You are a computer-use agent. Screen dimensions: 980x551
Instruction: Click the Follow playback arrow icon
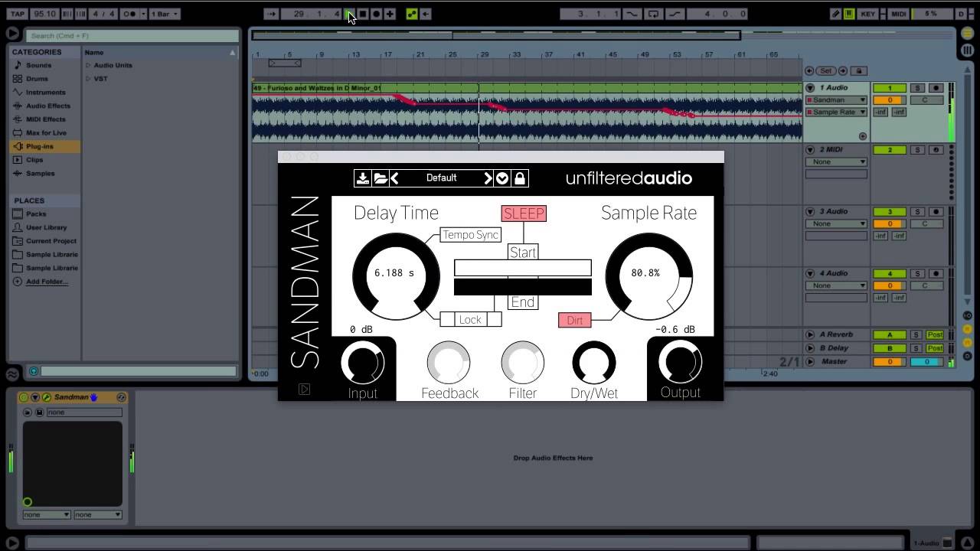[271, 14]
